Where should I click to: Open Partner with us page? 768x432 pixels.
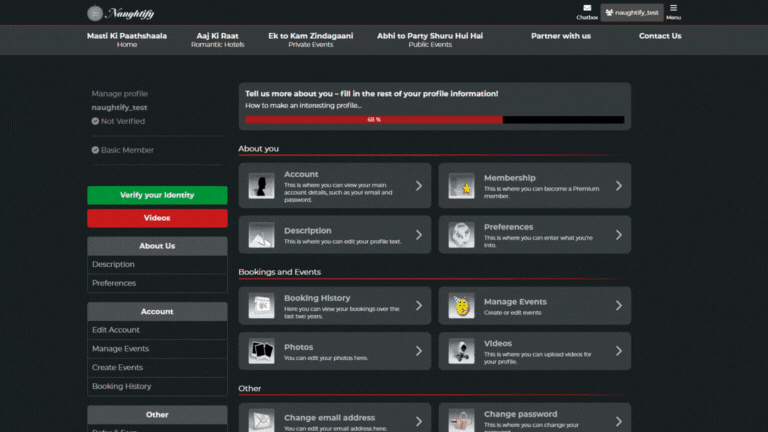[561, 36]
